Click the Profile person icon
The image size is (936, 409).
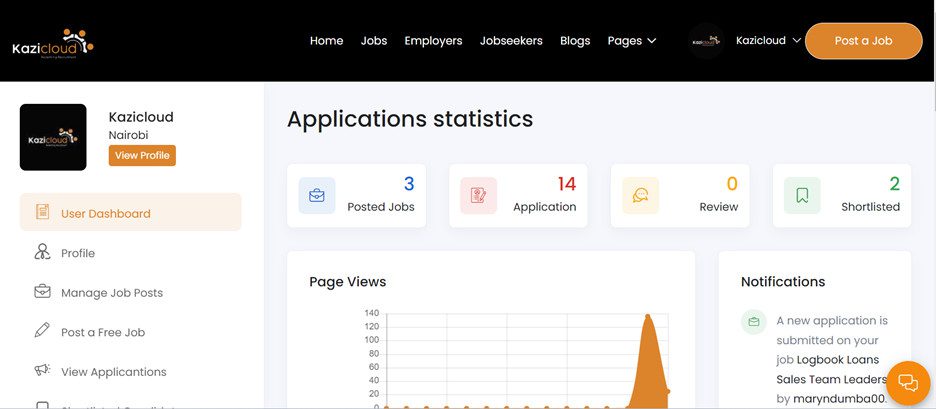[42, 252]
